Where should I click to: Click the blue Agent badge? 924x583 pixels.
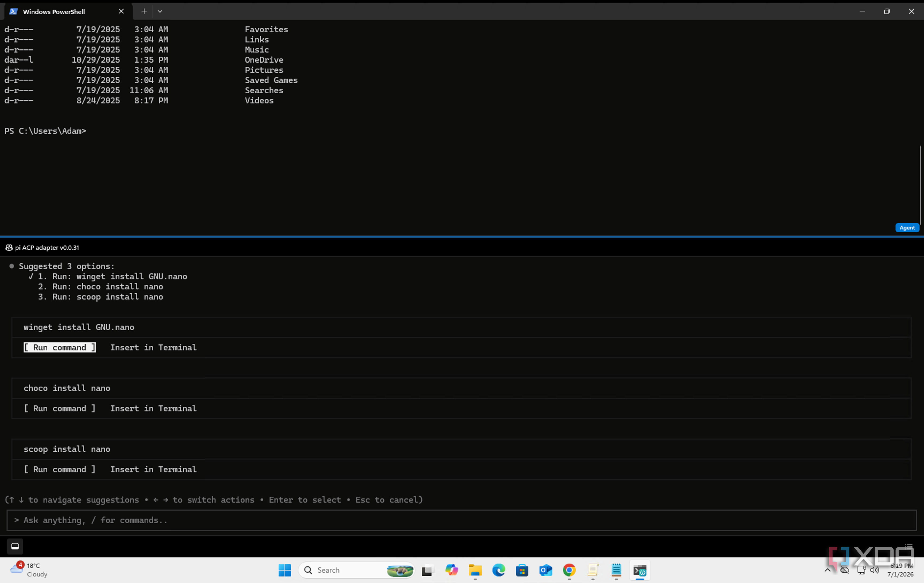pos(907,228)
